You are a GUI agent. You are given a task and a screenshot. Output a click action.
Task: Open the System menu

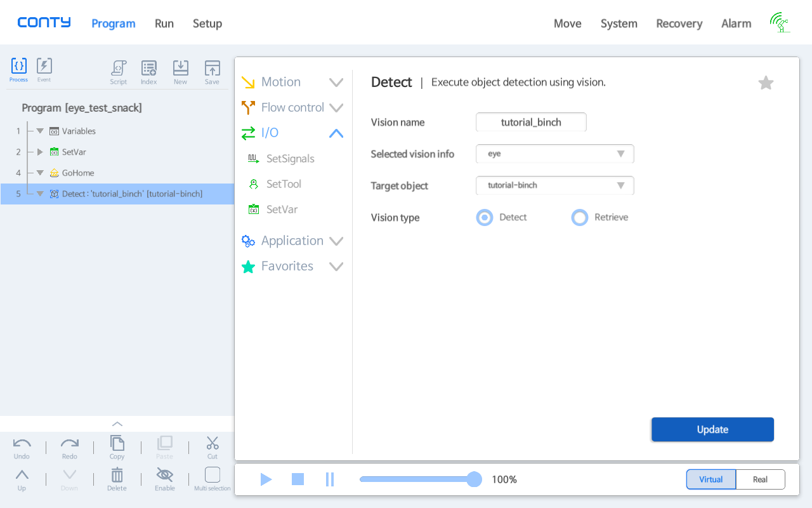(x=619, y=23)
